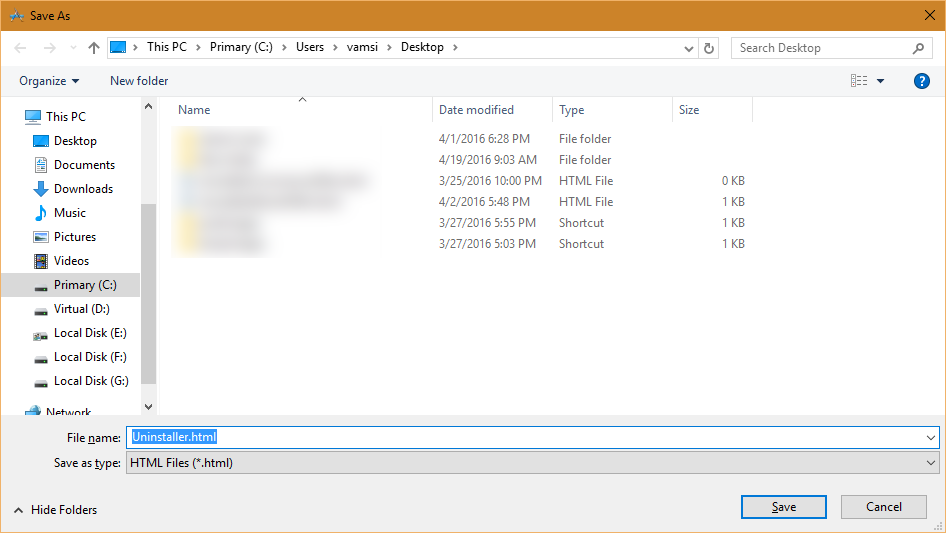Go back using the back arrow

20,48
